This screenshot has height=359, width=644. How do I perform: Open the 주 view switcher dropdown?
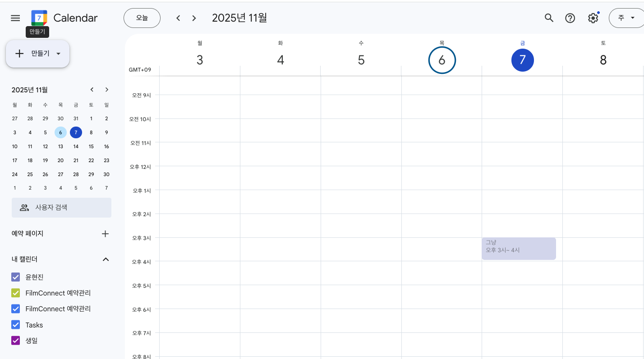coord(626,18)
